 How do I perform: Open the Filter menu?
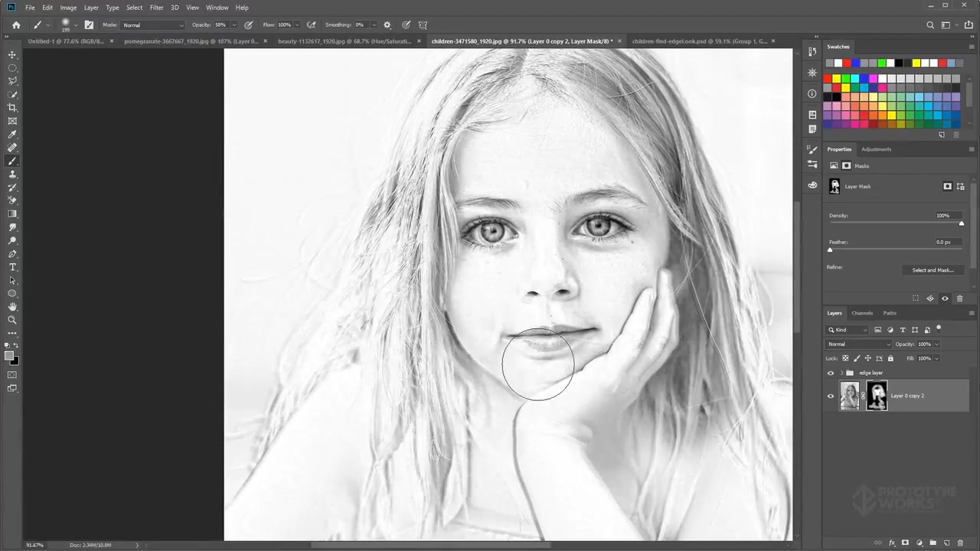156,8
